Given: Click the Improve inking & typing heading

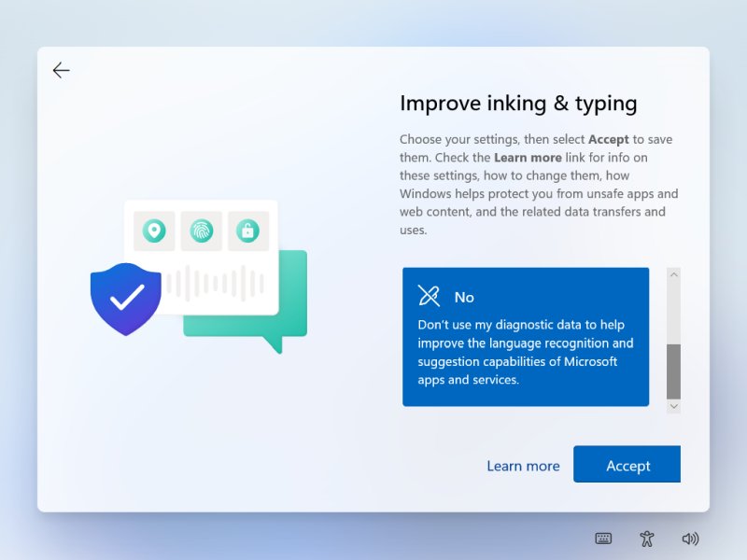Looking at the screenshot, I should coord(519,103).
